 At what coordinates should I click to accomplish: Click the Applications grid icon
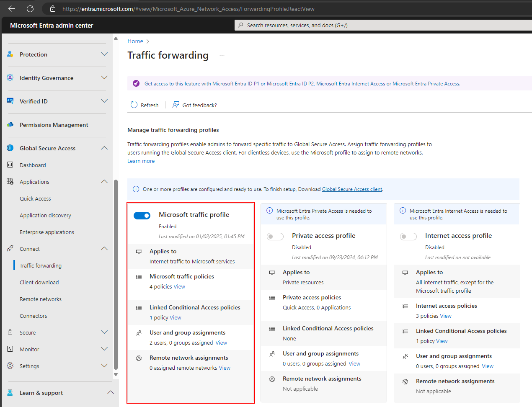tap(10, 181)
